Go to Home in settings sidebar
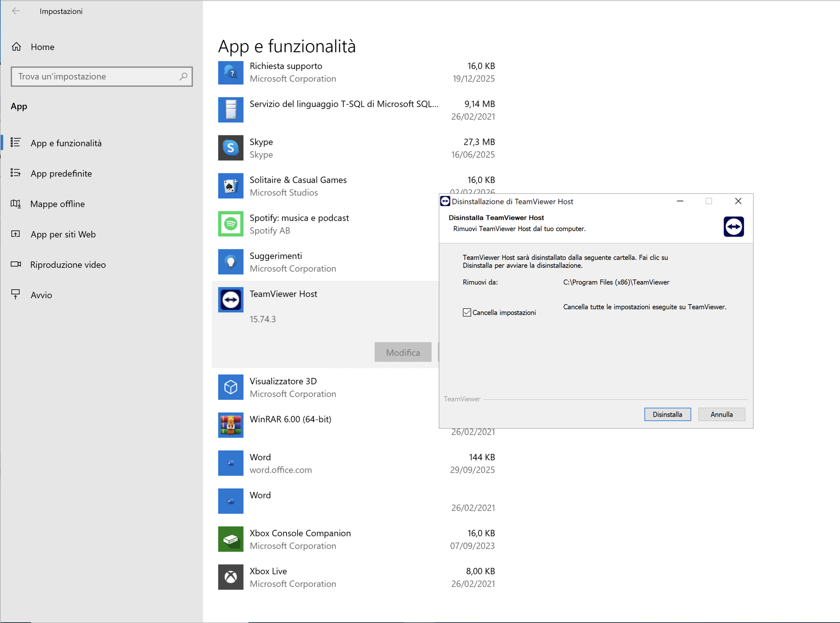This screenshot has width=840, height=623. [x=43, y=47]
